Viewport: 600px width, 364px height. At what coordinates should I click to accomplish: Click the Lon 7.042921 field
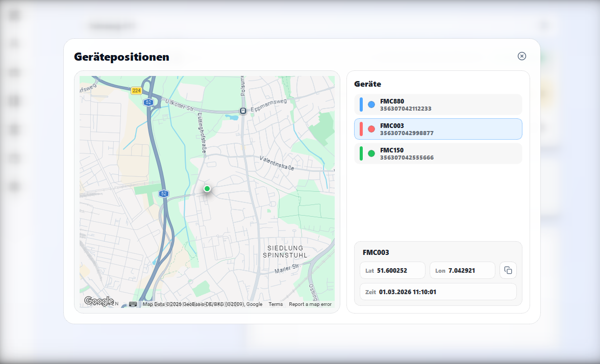462,270
